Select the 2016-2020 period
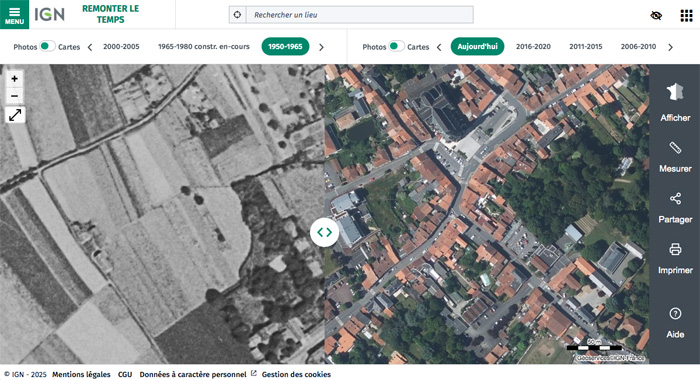 tap(533, 46)
